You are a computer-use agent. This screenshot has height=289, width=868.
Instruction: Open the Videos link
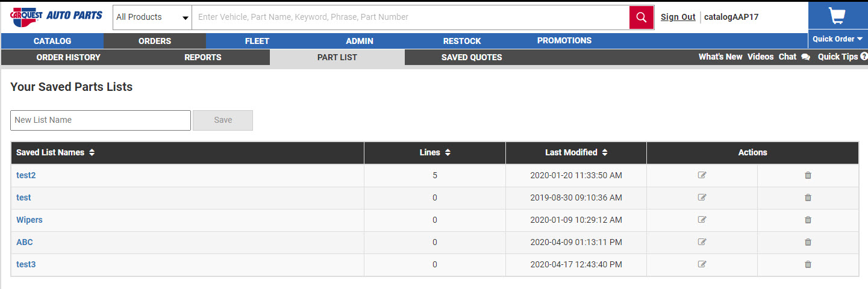761,57
